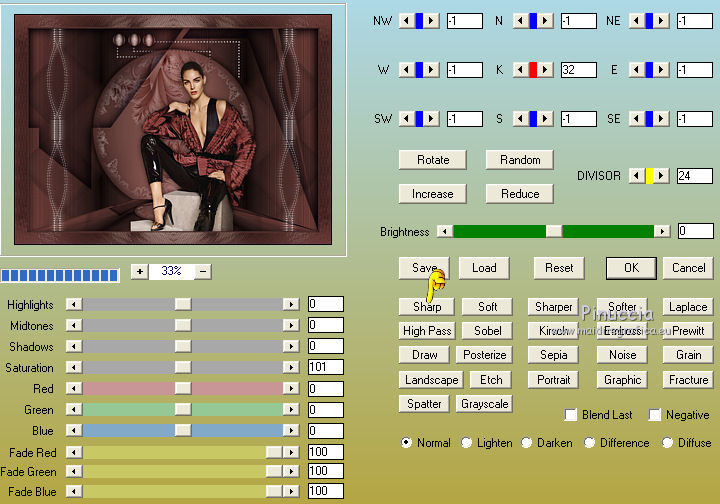
Task: Select the Difference radio button
Action: pos(589,443)
